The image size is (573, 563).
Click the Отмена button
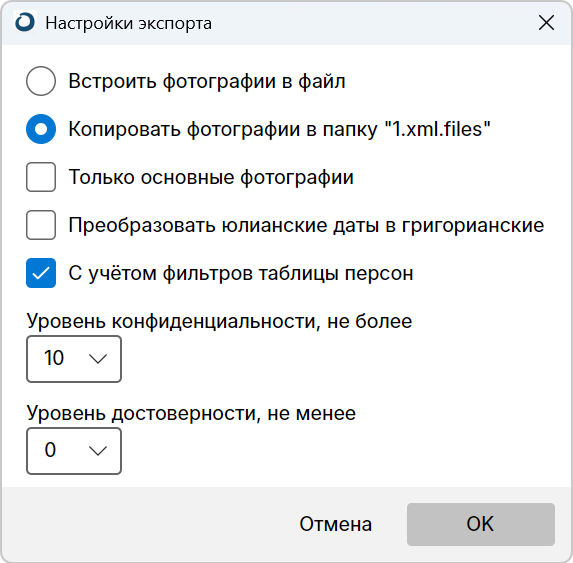[x=335, y=524]
